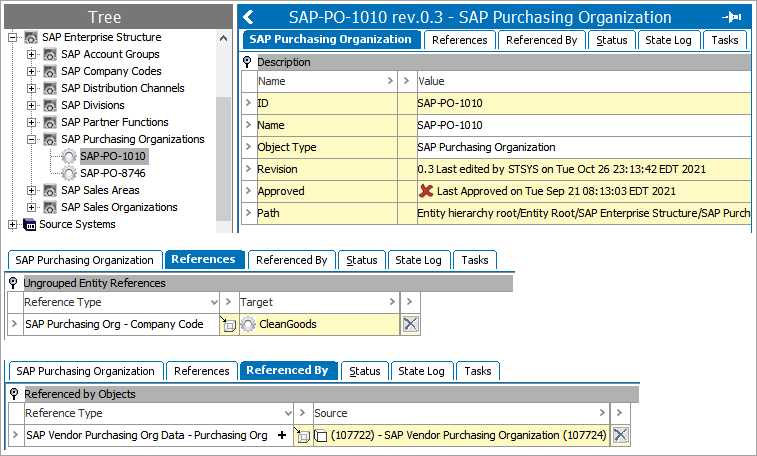Expand SAP Divisions node
Image resolution: width=757 pixels, height=456 pixels.
tap(31, 105)
